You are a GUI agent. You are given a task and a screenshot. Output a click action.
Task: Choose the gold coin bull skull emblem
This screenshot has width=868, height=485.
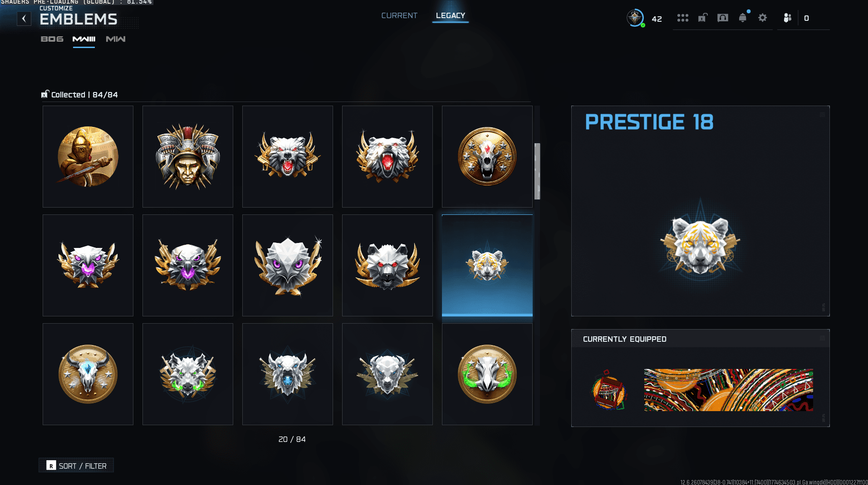[88, 374]
